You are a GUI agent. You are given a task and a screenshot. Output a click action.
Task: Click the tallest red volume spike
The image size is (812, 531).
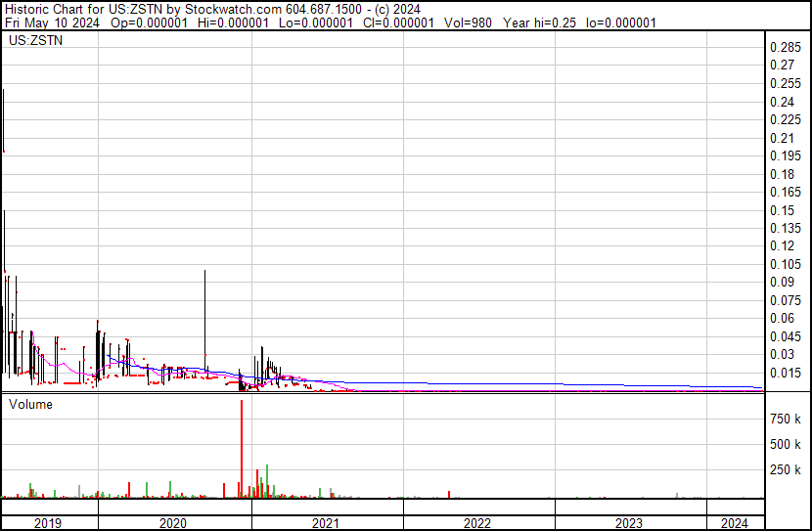[241, 450]
